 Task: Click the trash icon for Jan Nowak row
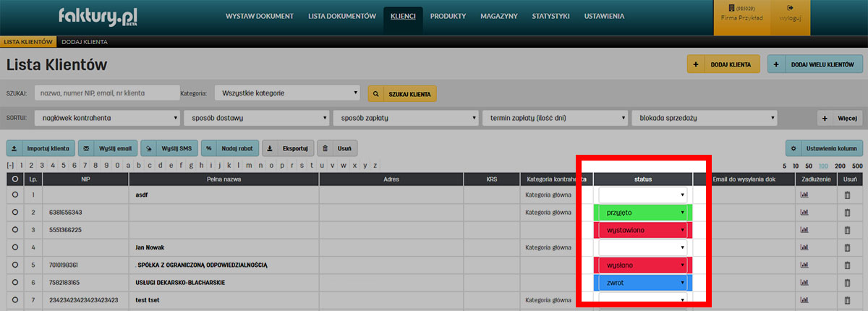849,248
